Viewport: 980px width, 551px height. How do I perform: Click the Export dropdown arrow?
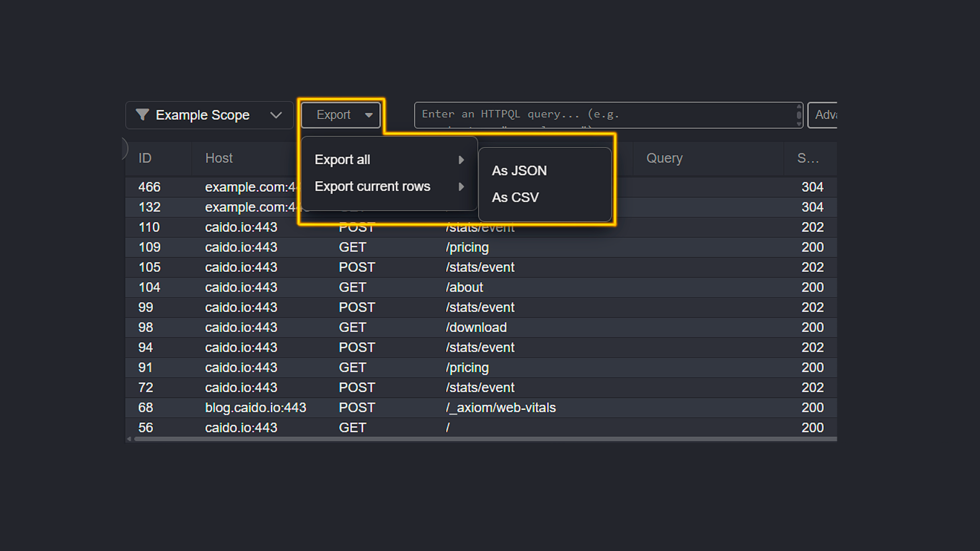click(x=368, y=114)
